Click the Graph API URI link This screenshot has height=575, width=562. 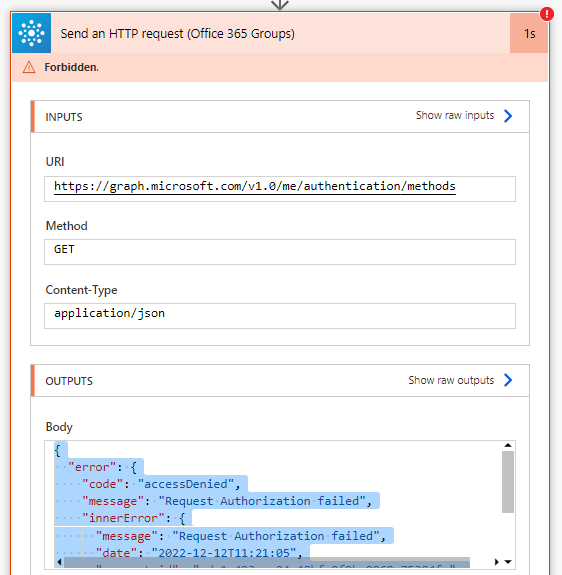point(255,186)
